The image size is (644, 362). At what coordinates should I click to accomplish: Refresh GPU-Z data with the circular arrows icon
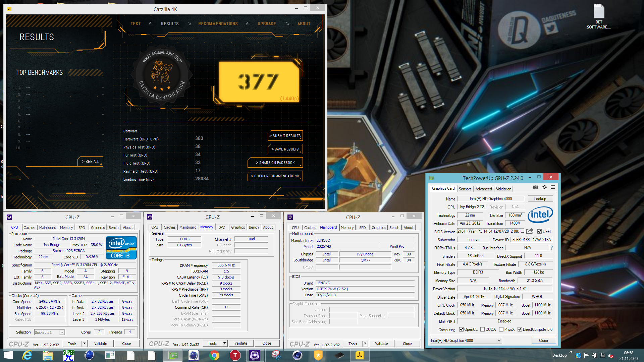pos(544,187)
